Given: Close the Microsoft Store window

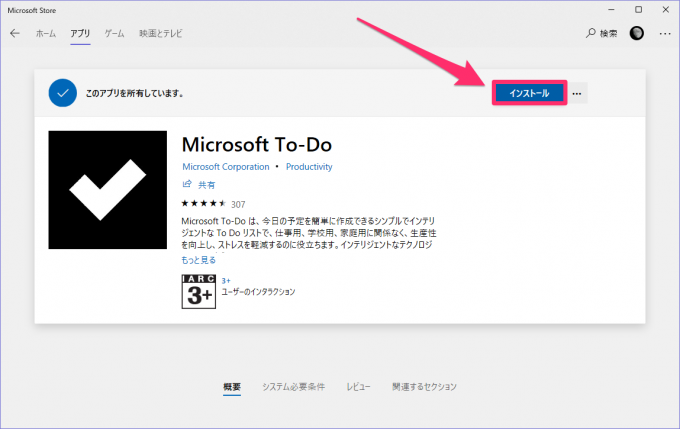Looking at the screenshot, I should (x=666, y=10).
